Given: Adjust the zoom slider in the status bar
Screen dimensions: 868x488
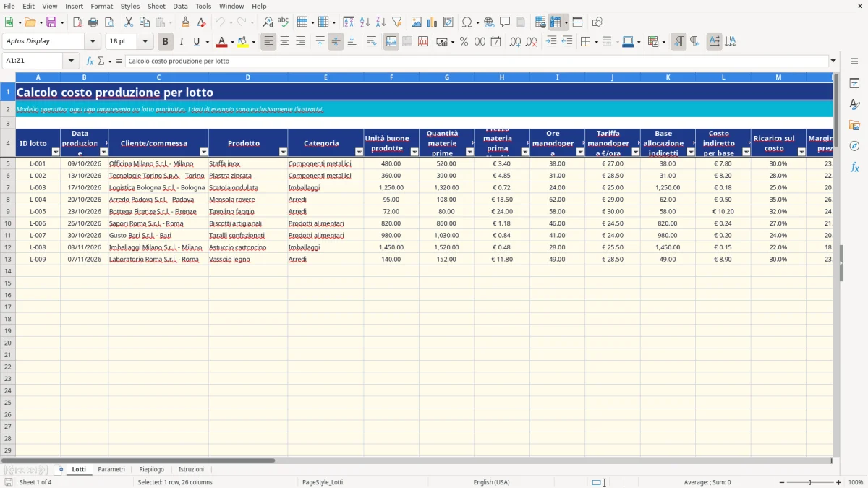Looking at the screenshot, I should pyautogui.click(x=810, y=482).
